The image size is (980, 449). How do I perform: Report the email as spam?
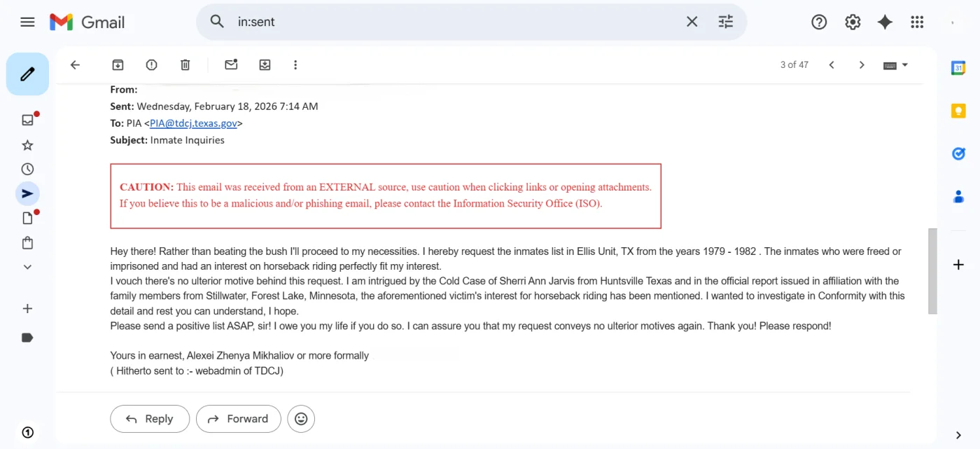(151, 64)
